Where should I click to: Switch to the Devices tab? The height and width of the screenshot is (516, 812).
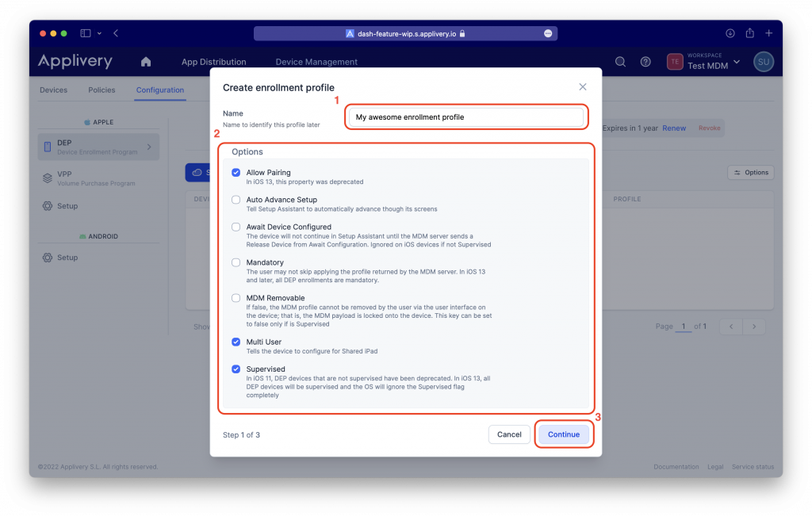(53, 90)
